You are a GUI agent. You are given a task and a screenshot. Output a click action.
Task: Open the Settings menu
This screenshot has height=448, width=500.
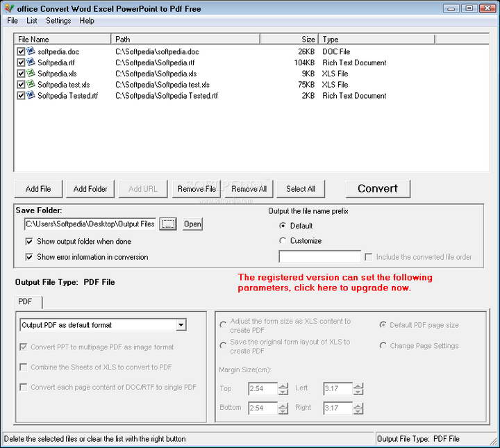[x=58, y=21]
